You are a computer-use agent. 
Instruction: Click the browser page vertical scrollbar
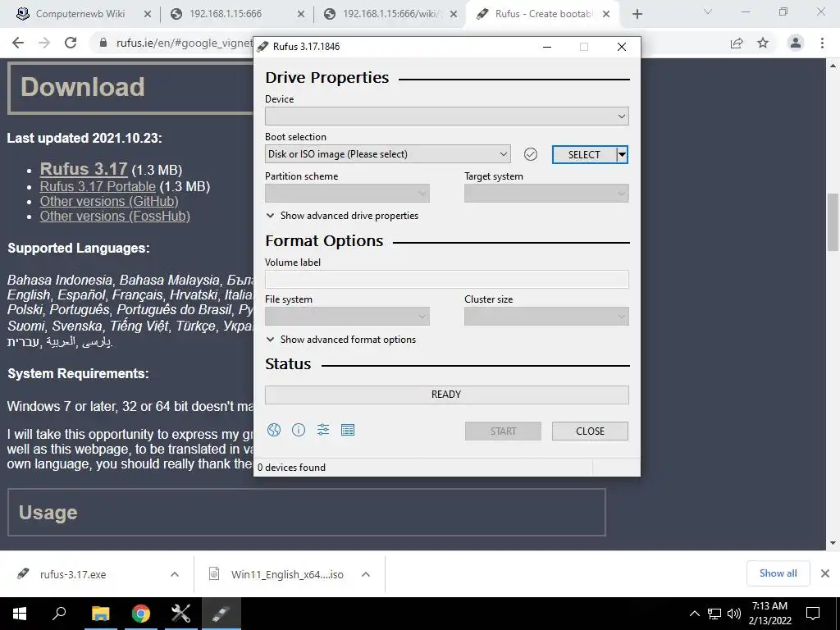click(833, 222)
